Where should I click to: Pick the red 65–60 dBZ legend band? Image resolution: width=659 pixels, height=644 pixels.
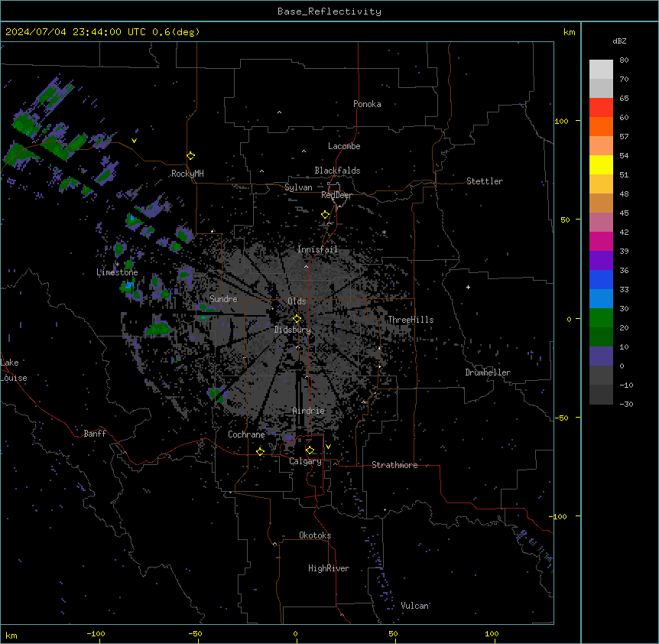(601, 107)
